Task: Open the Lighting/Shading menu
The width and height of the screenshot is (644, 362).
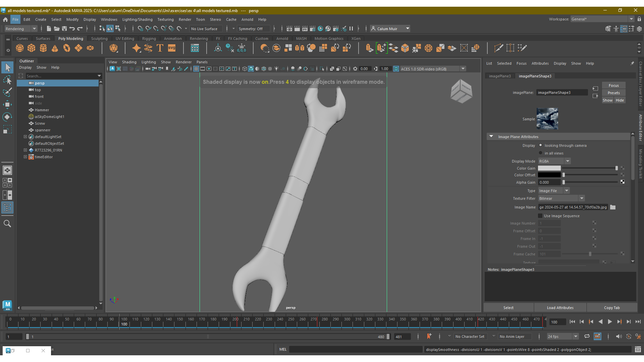Action: point(137,19)
